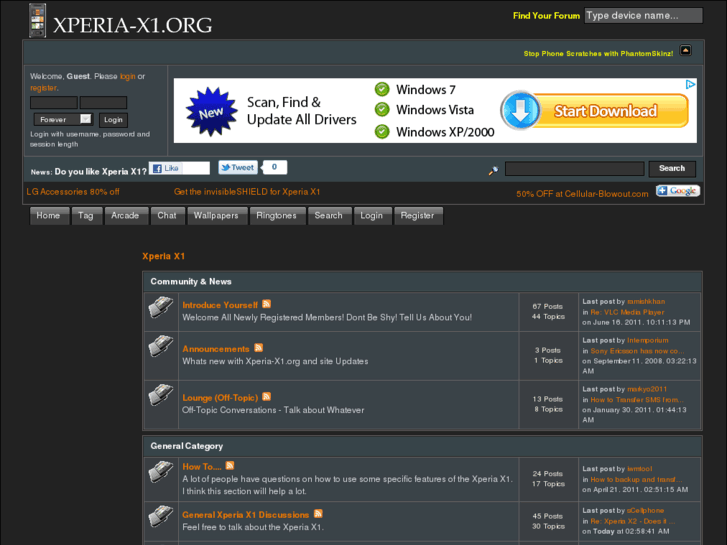
Task: Click the General Category header
Action: 186,446
